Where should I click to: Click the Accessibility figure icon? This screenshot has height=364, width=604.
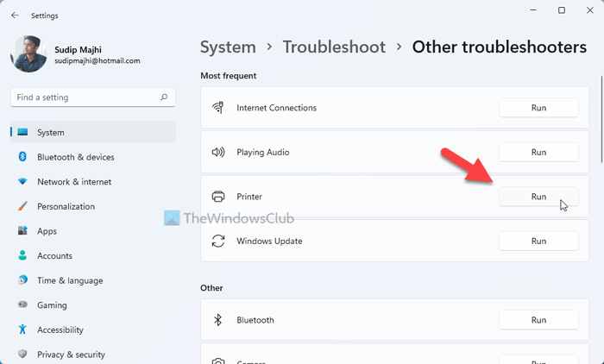22,329
